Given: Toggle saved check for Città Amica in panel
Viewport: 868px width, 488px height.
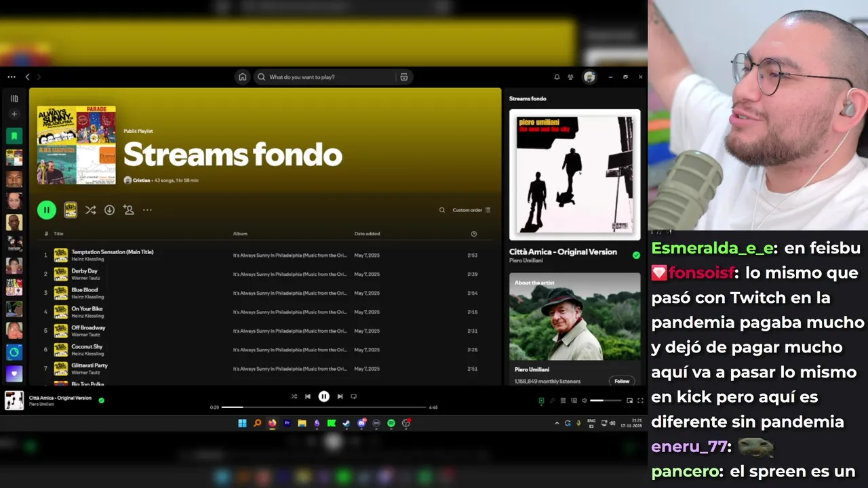Looking at the screenshot, I should (x=636, y=255).
